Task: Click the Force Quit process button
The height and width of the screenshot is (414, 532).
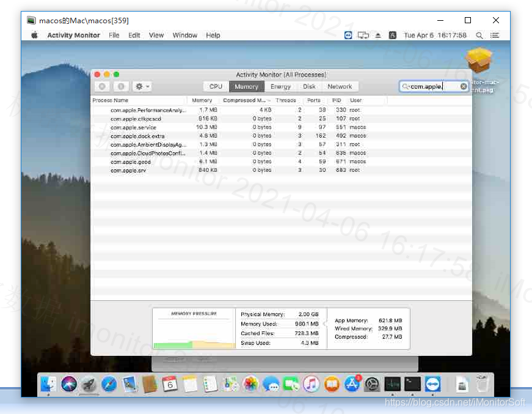Action: [102, 86]
